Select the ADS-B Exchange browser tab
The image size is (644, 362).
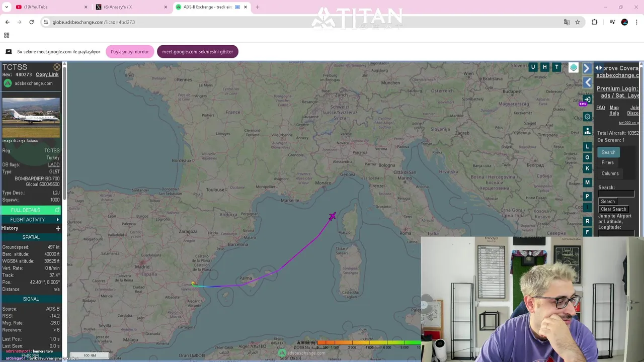[x=211, y=7]
